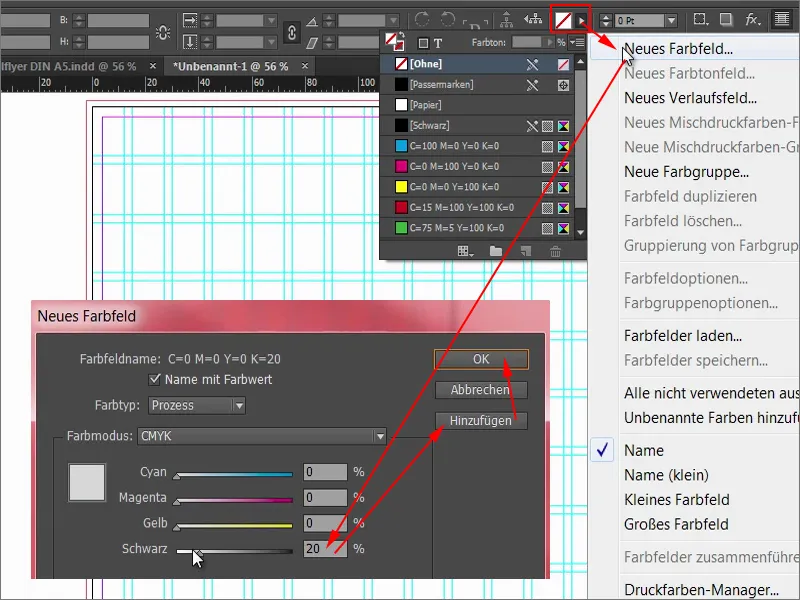Switch to the Unbenannt-1 @ 56 % tab
The height and width of the screenshot is (600, 800).
[x=230, y=66]
